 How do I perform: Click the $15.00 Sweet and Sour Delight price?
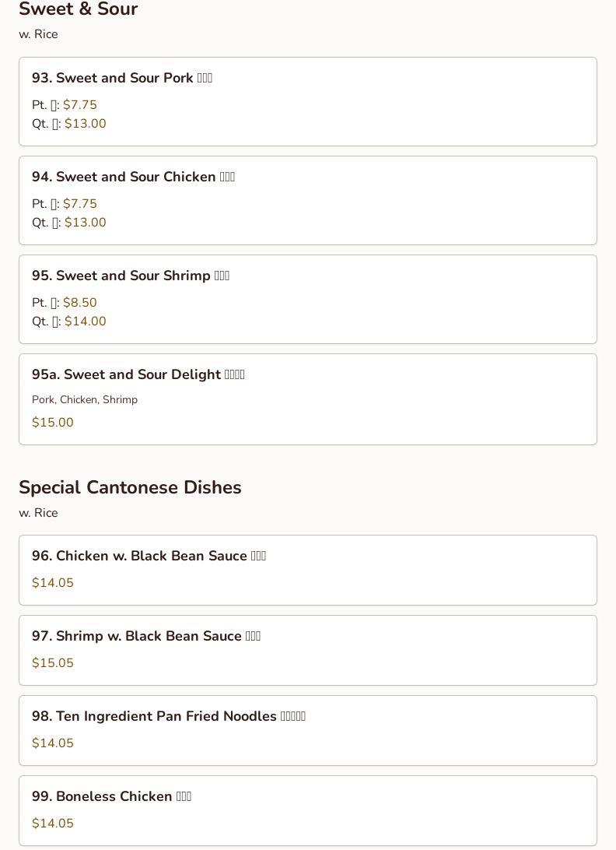click(x=53, y=423)
